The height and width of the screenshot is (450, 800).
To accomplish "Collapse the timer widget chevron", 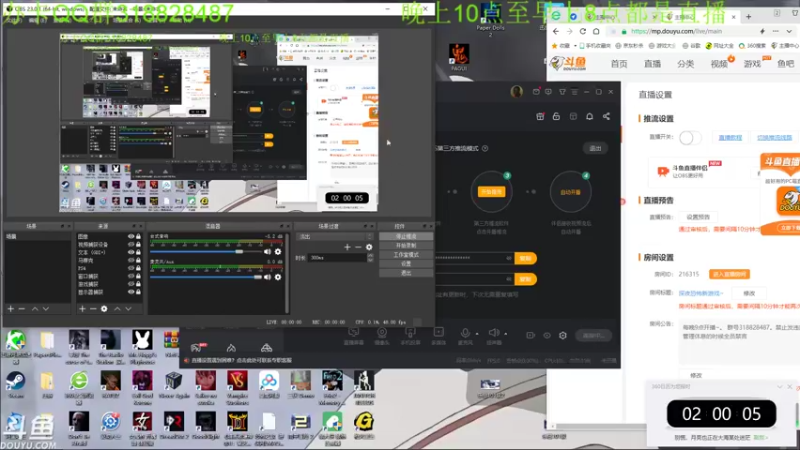I will coord(779,387).
